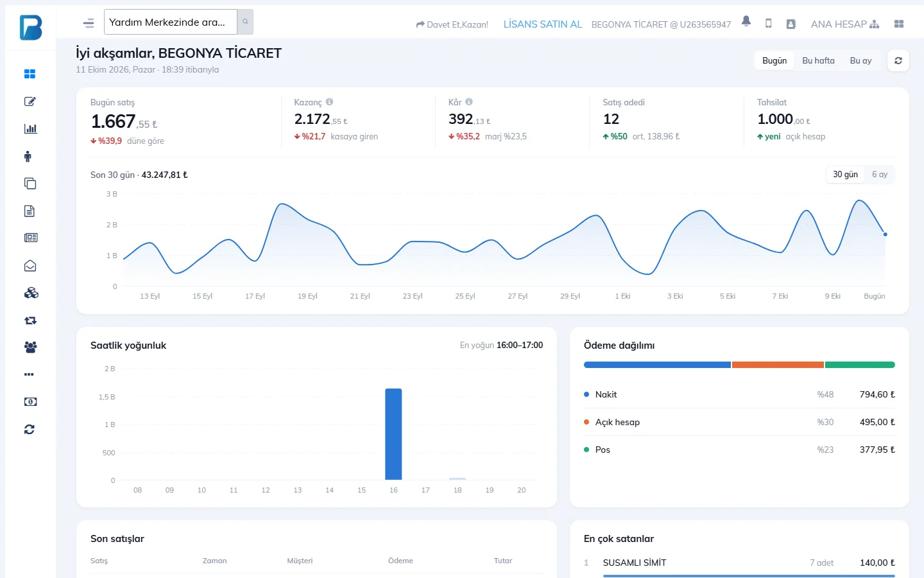Open the dashboard grid icon in sidebar
This screenshot has width=924, height=578.
(30, 74)
